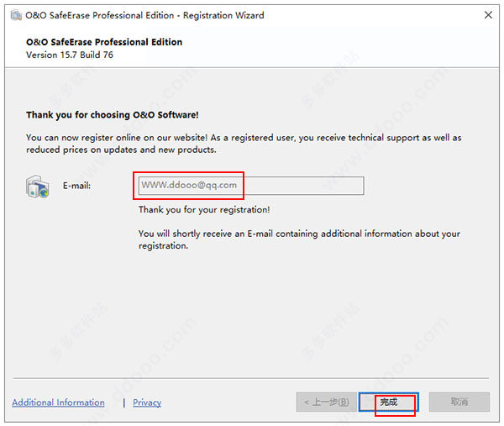Viewport: 504px width, 426px height.
Task: Click the registration icon beside E-mail
Action: tap(37, 187)
